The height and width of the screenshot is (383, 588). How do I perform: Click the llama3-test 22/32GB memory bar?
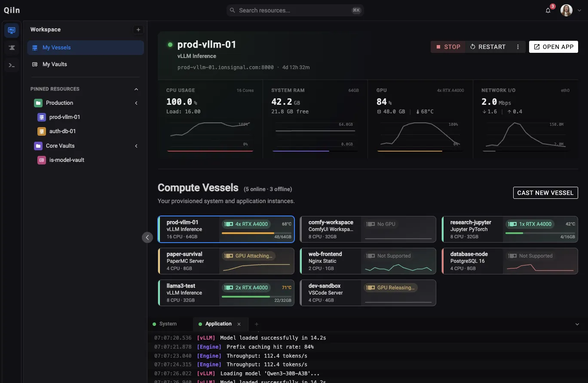click(x=256, y=297)
